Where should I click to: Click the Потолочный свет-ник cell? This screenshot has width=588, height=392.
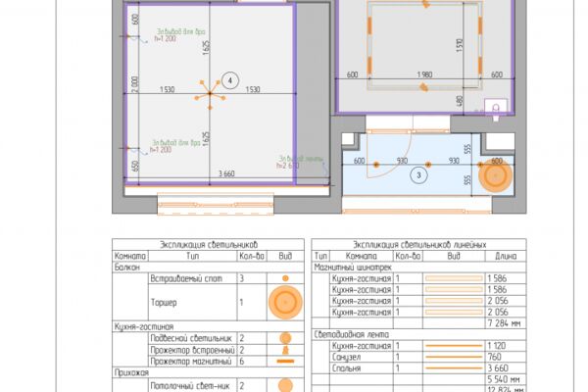pos(193,385)
